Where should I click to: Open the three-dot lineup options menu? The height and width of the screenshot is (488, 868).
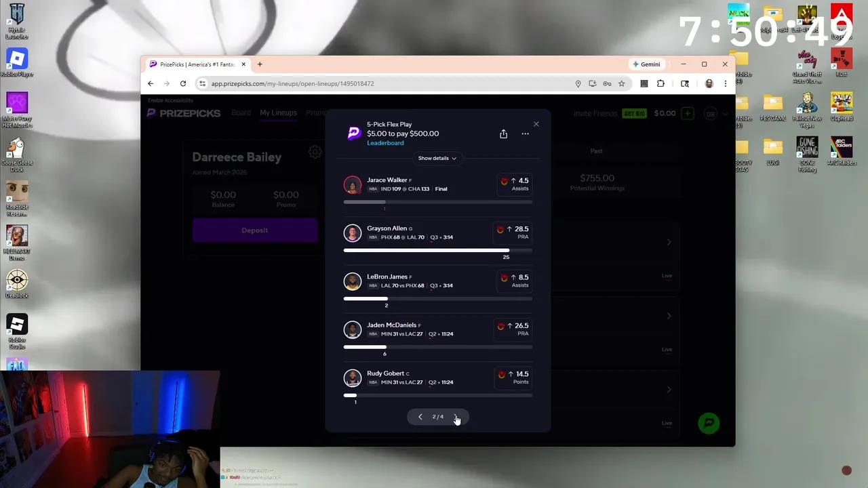pos(525,134)
